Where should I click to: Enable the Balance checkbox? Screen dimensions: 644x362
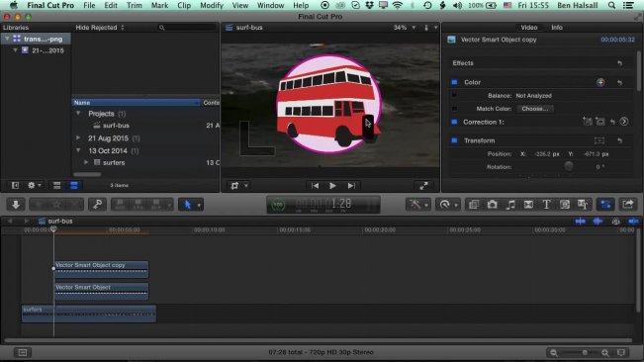(454, 95)
